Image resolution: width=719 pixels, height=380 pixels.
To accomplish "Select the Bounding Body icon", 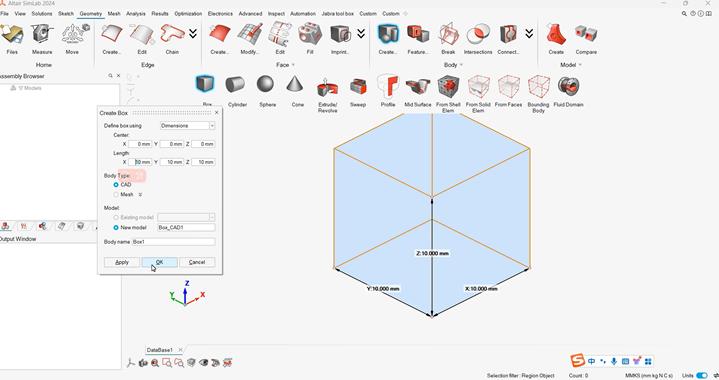I will 538,86.
